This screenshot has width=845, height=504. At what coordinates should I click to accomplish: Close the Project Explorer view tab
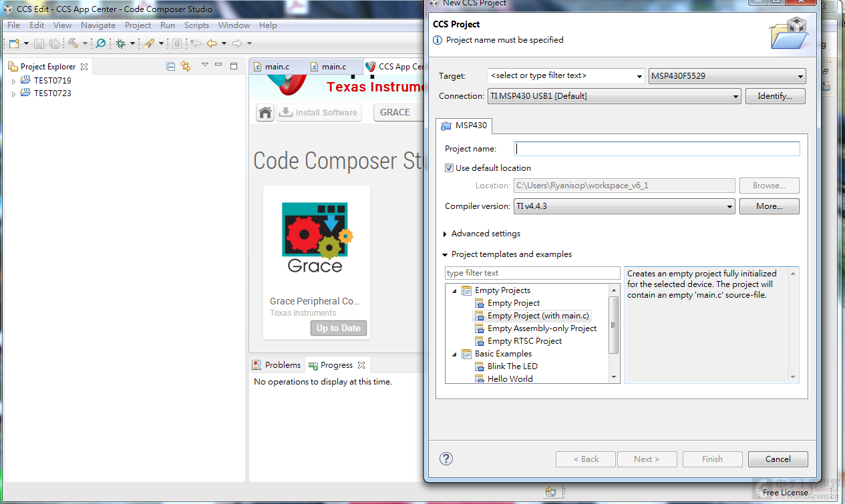point(83,67)
